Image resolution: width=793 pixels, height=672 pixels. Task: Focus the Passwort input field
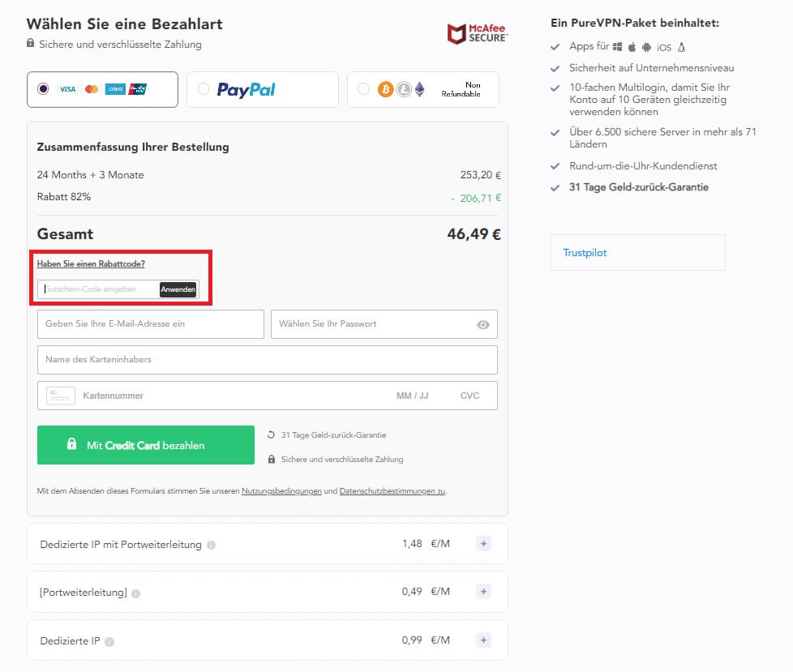pos(384,324)
